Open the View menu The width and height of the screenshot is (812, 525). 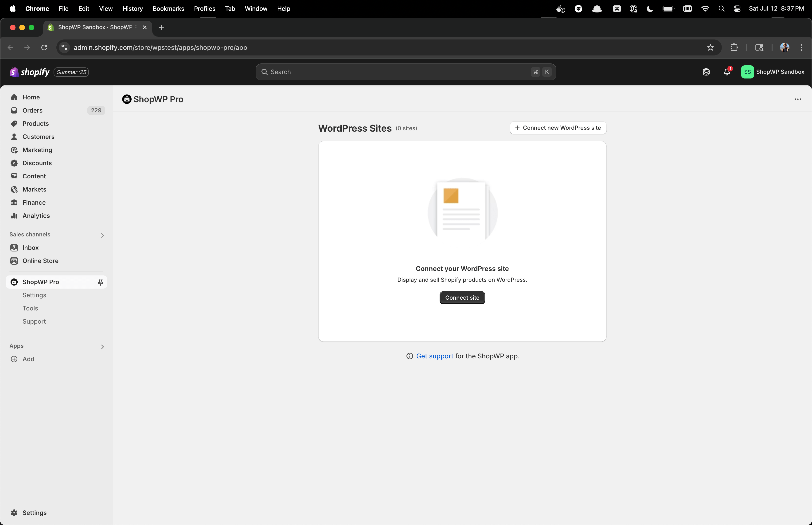(106, 8)
